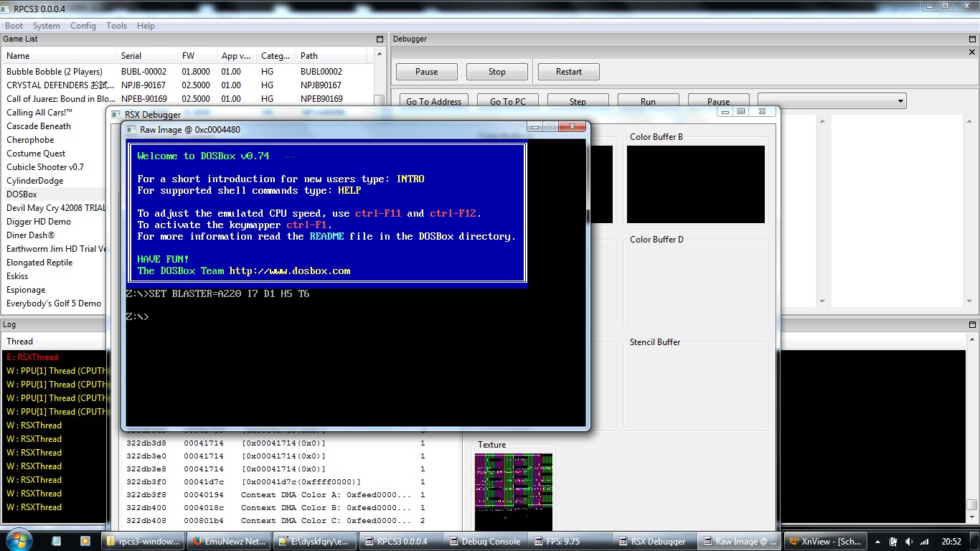Open the Tools menu
The height and width of the screenshot is (551, 980).
pos(116,26)
